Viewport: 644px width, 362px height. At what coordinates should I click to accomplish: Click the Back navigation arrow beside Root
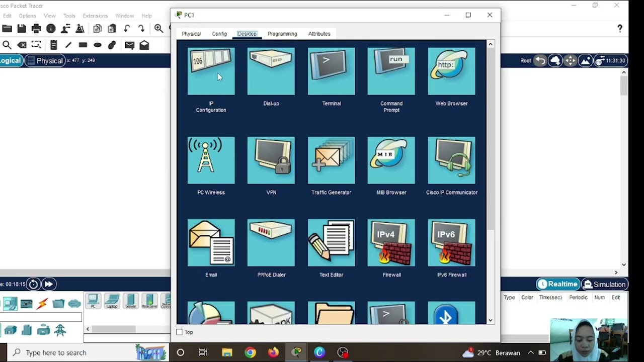pyautogui.click(x=540, y=61)
